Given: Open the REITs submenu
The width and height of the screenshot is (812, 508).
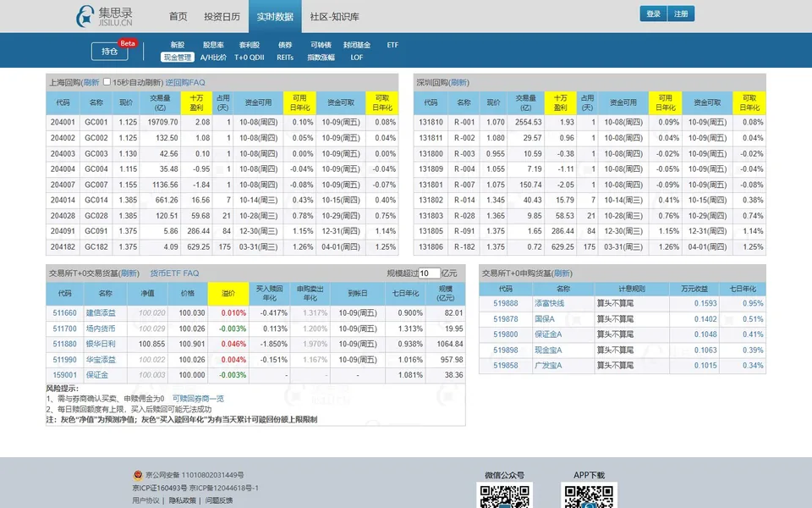Looking at the screenshot, I should (x=285, y=58).
